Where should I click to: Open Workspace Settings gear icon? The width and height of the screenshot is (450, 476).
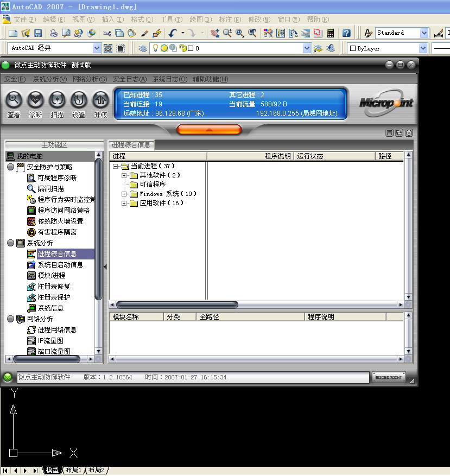tap(108, 48)
